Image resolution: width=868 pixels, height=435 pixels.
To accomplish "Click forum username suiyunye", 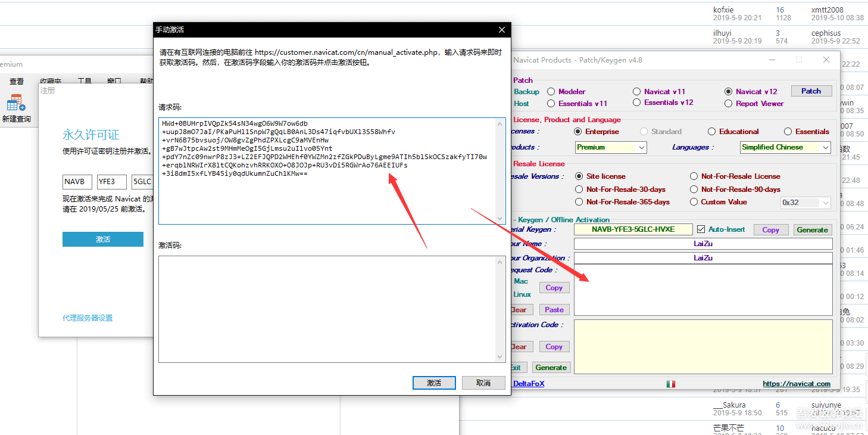I will coord(826,405).
